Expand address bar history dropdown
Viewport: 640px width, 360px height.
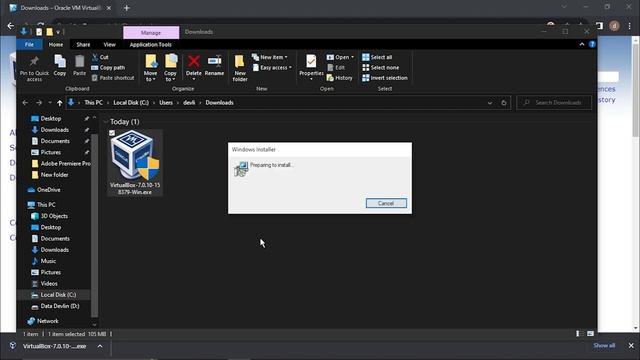(490, 103)
